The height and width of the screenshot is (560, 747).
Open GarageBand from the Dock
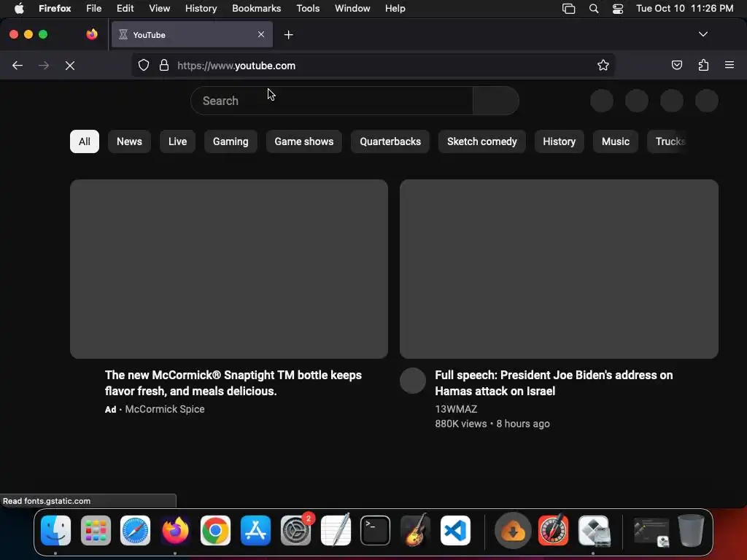tap(415, 531)
